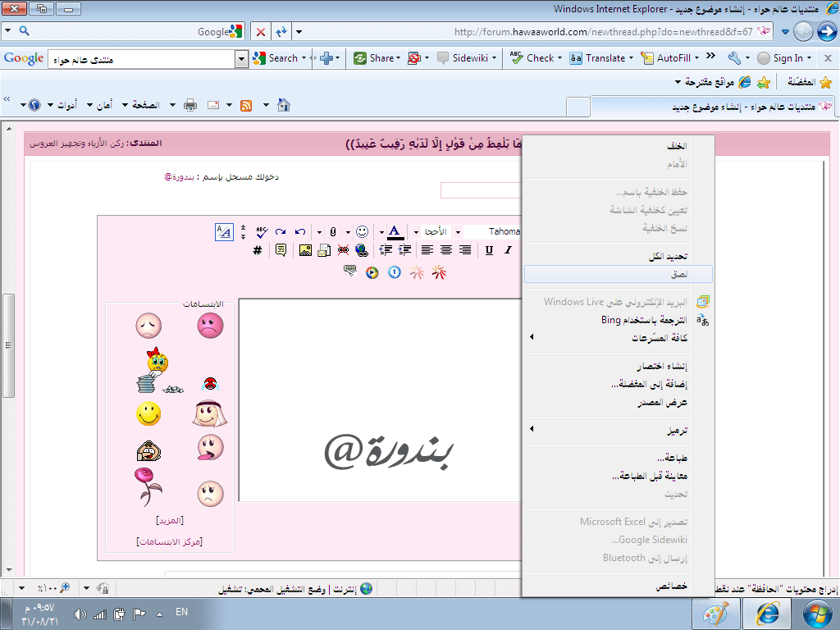Click the italic formatting icon
Image resolution: width=840 pixels, height=630 pixels.
(508, 250)
